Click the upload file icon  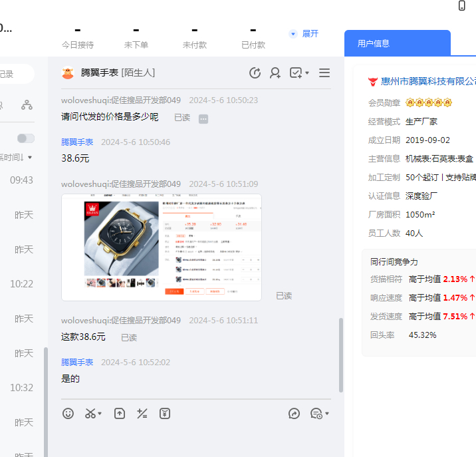pos(120,414)
